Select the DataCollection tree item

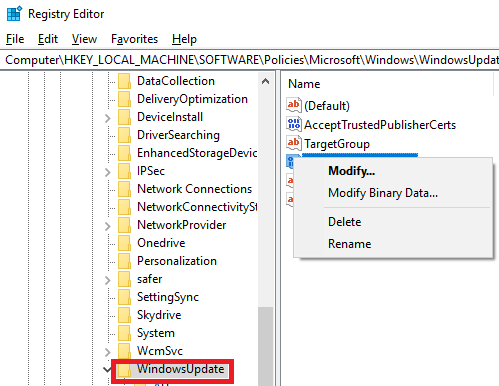click(x=176, y=81)
